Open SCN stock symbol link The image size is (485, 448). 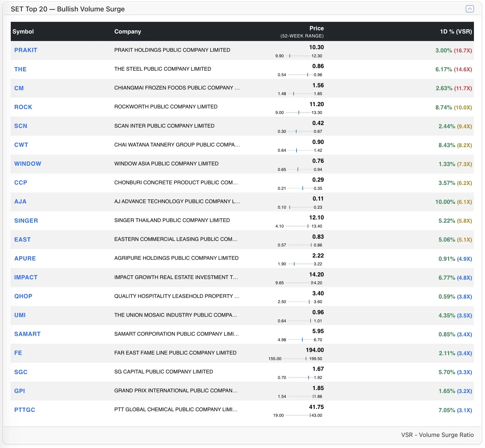(21, 126)
